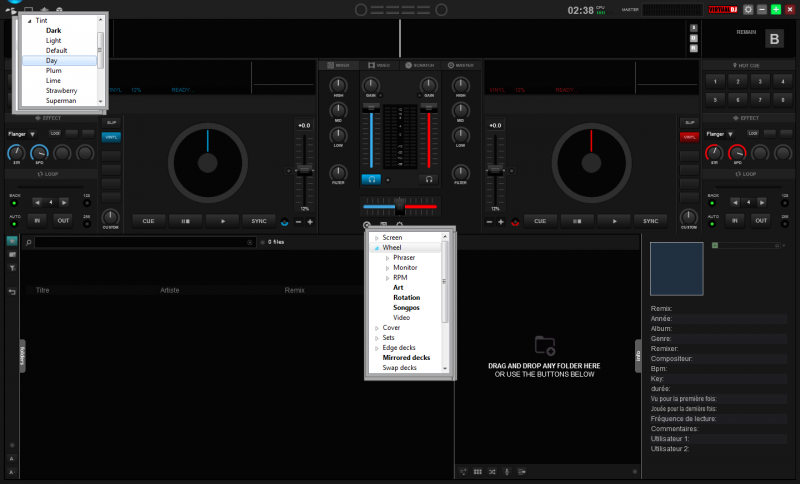
Task: Click the left deck SYNC button
Action: (259, 220)
